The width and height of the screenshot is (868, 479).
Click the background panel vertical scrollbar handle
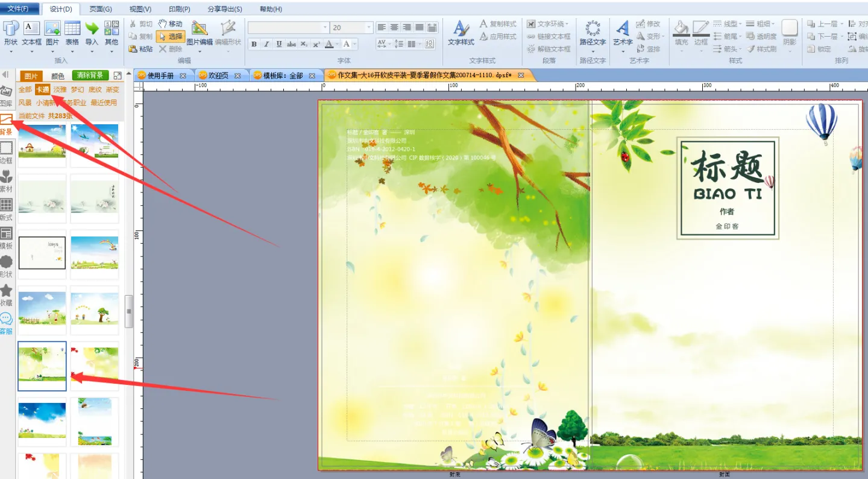click(x=128, y=311)
